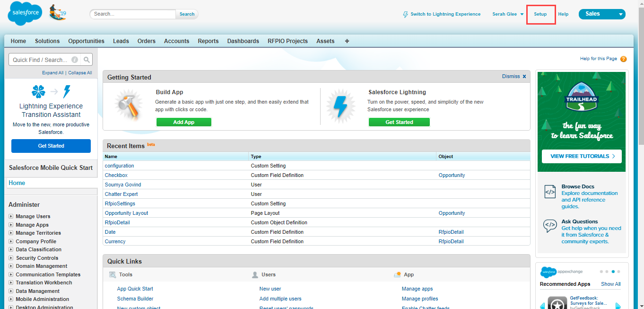Expand the Manage Users tree node
644x309 pixels.
coord(11,216)
